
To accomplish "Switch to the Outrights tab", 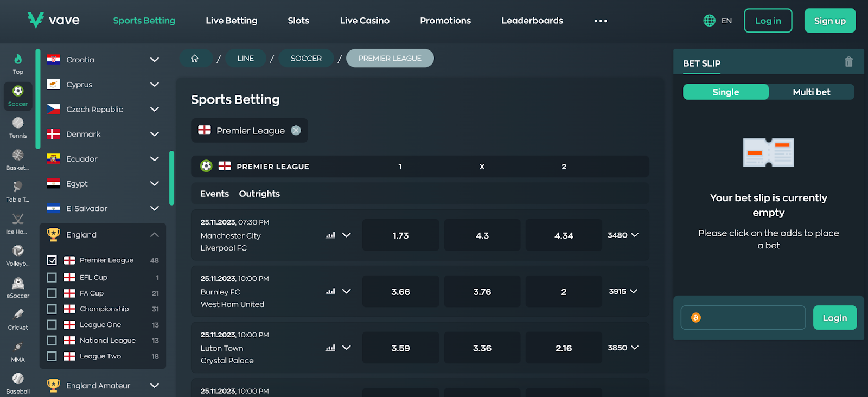I will pyautogui.click(x=259, y=194).
